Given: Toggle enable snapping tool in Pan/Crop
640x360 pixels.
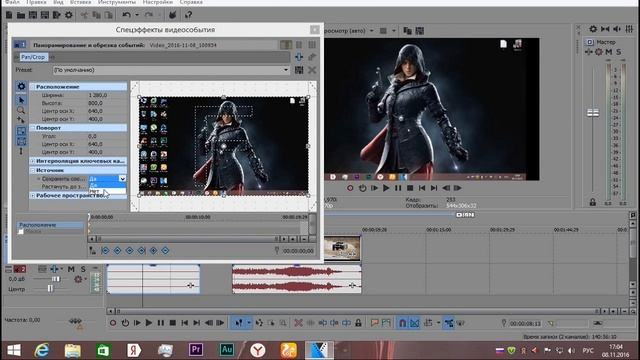Looking at the screenshot, I should click(21, 120).
